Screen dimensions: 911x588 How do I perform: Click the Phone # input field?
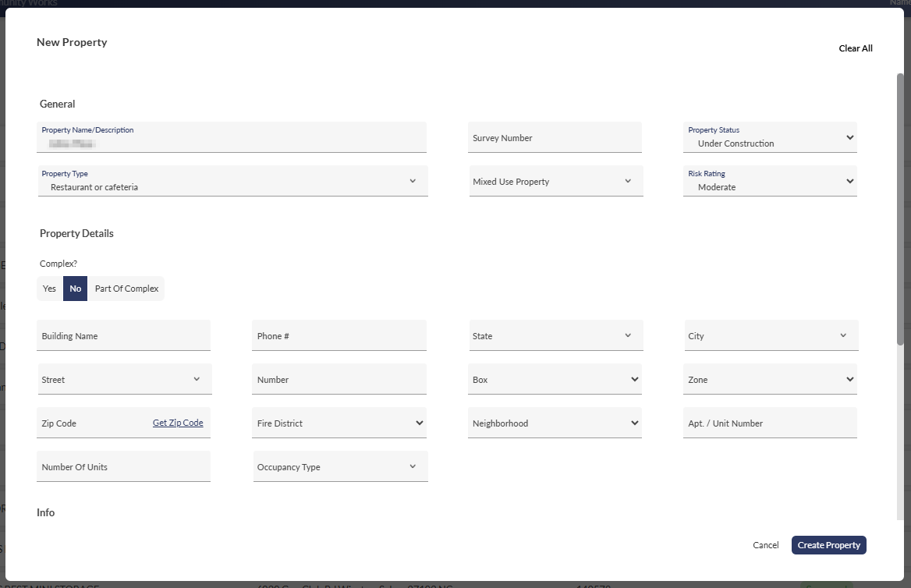pos(339,336)
